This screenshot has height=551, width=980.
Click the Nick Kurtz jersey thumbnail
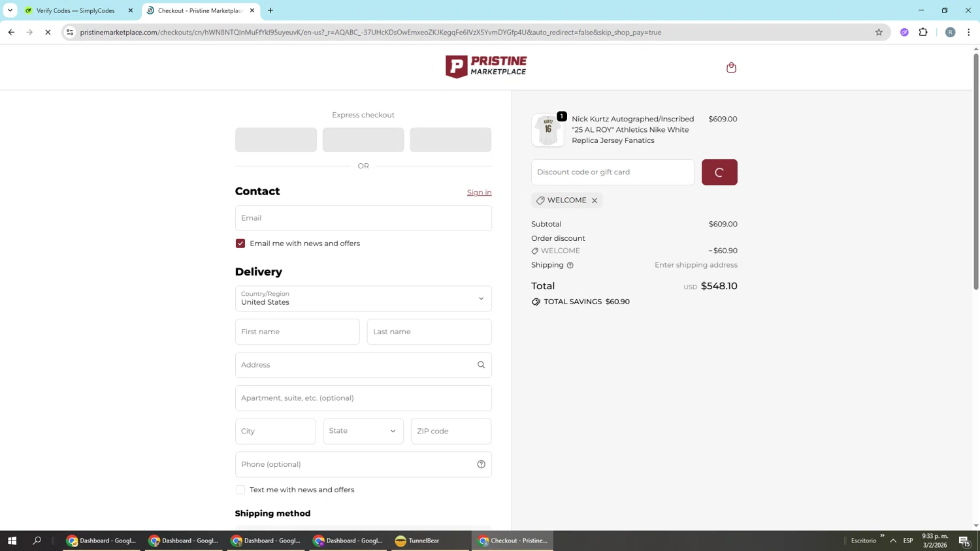(x=547, y=130)
